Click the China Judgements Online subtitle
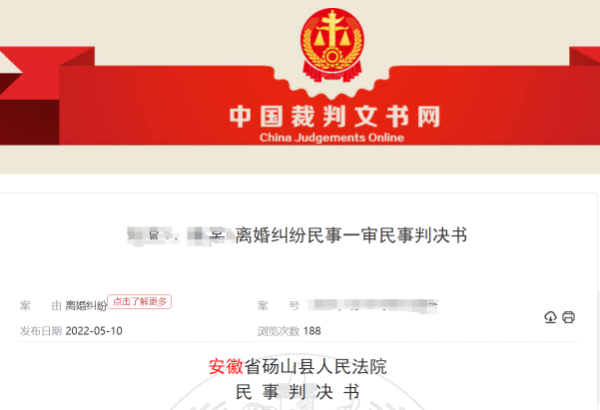Viewport: 600px width, 410px height. 332,137
